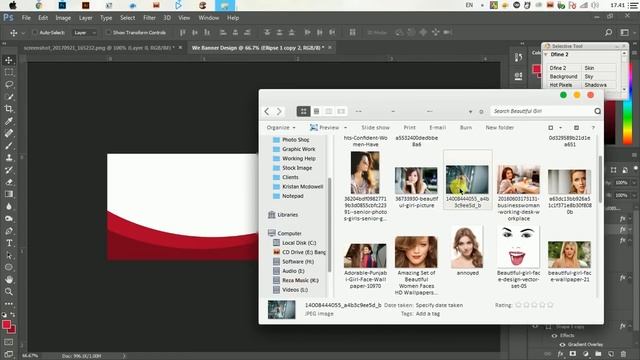Select the Brush tool
Screen dimensions: 640x360
pyautogui.click(x=9, y=145)
